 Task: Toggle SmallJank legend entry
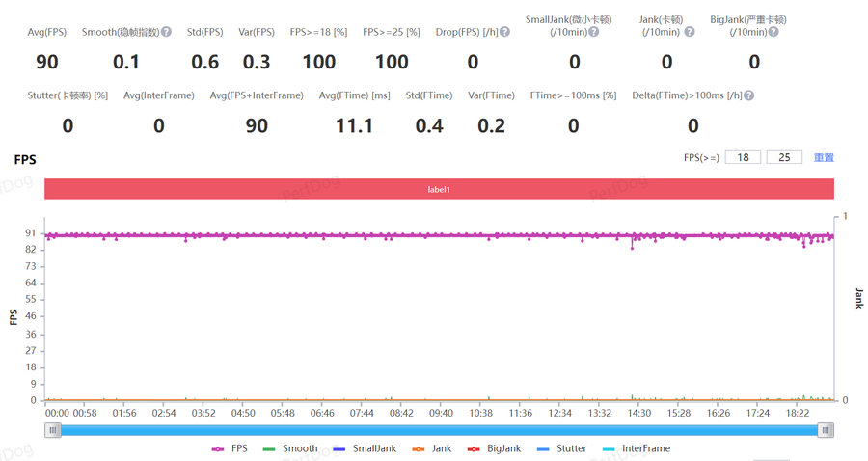pyautogui.click(x=364, y=448)
